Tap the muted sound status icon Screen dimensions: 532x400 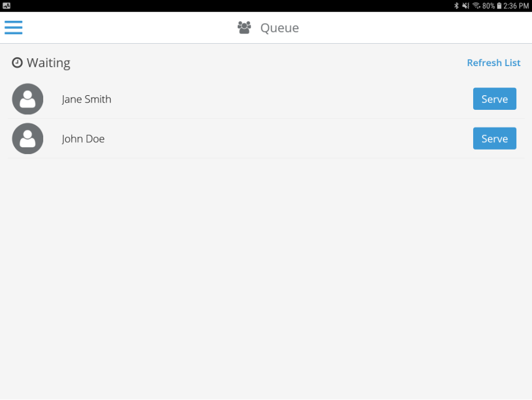pyautogui.click(x=466, y=6)
